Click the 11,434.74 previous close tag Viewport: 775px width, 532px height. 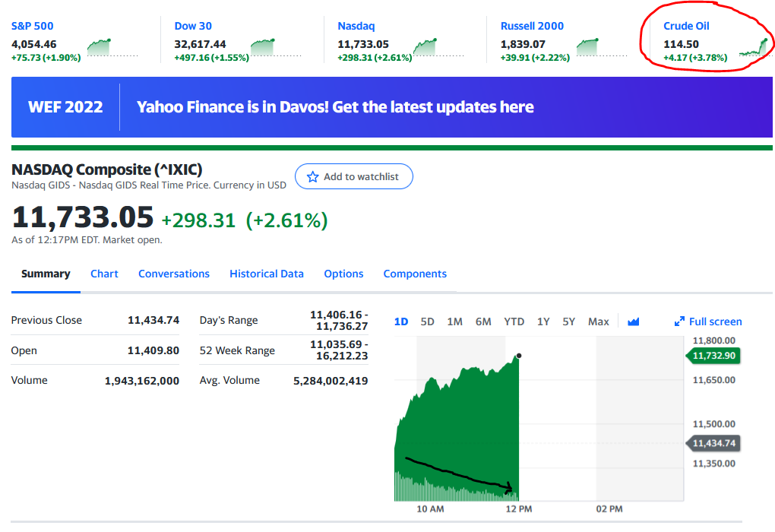(x=713, y=444)
